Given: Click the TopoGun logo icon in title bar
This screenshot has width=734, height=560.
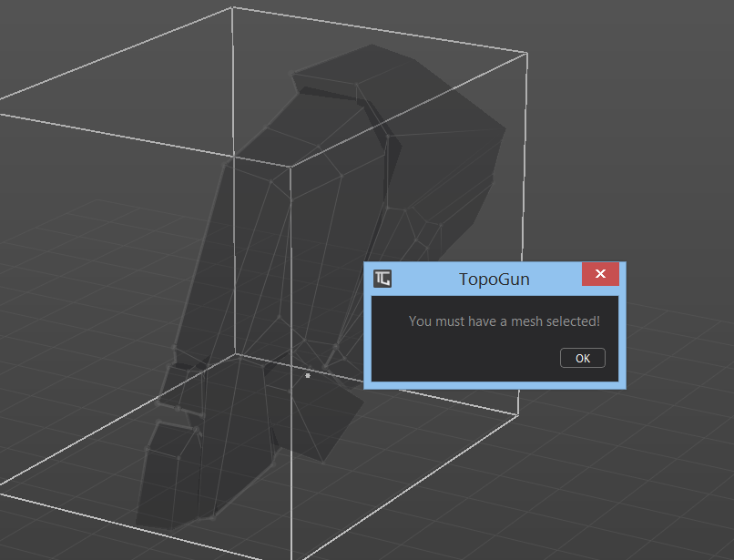Looking at the screenshot, I should click(382, 279).
